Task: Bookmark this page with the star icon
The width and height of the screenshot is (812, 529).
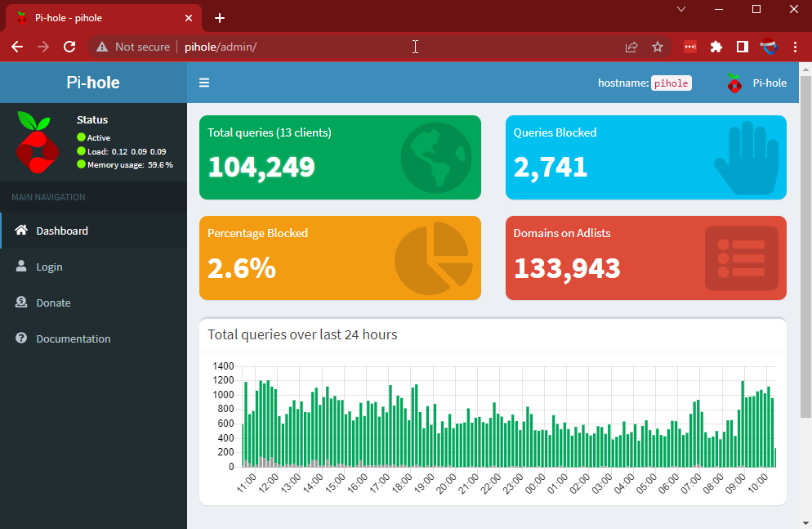Action: point(658,47)
